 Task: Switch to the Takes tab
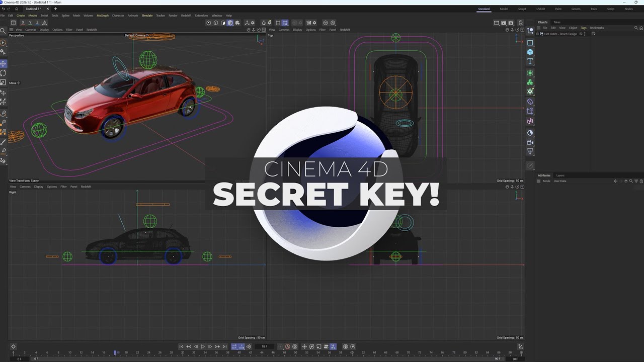click(557, 22)
